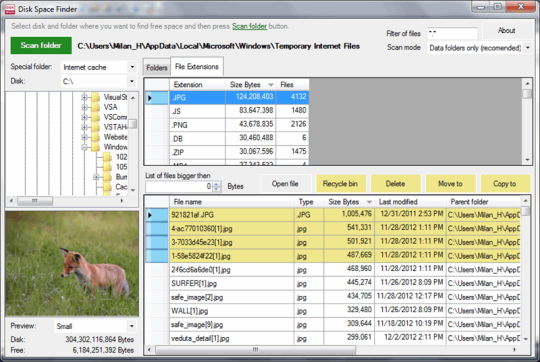This screenshot has height=362, width=540.
Task: Select the 105 subfolder icon
Action: [x=107, y=167]
